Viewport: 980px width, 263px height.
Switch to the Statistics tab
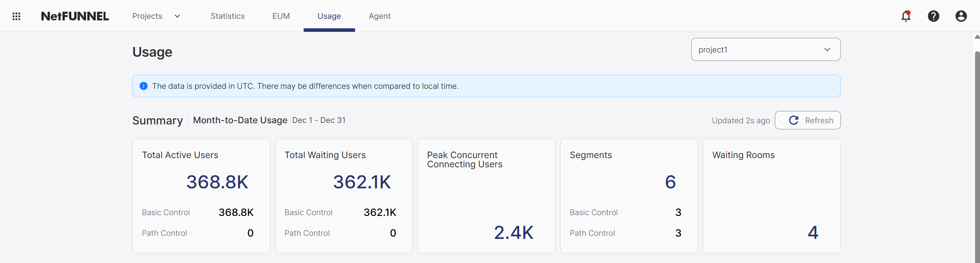coord(227,16)
